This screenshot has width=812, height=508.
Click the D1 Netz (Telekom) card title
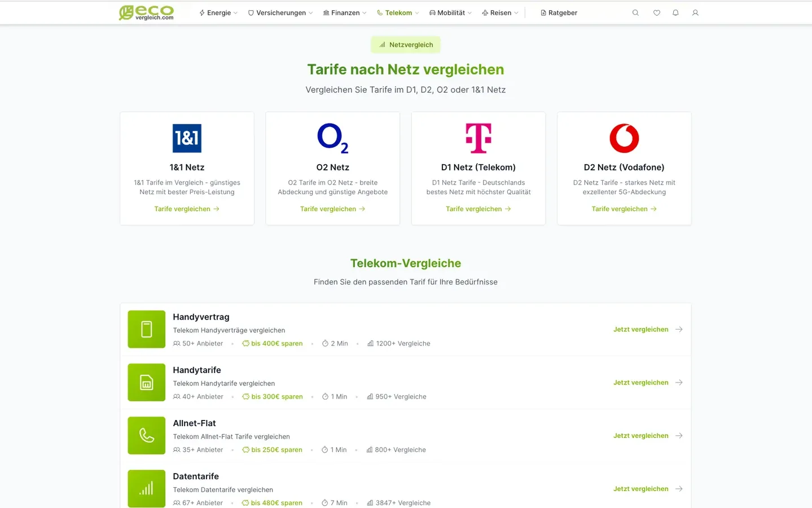pyautogui.click(x=479, y=168)
